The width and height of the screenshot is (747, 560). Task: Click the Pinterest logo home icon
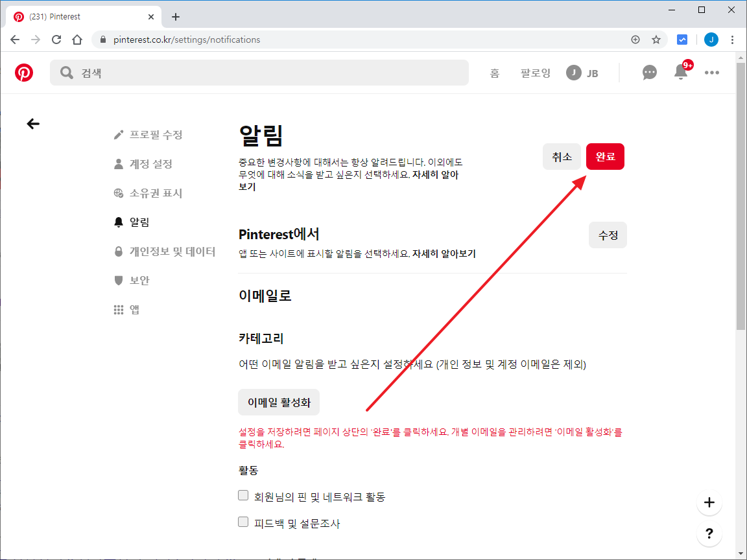point(24,73)
